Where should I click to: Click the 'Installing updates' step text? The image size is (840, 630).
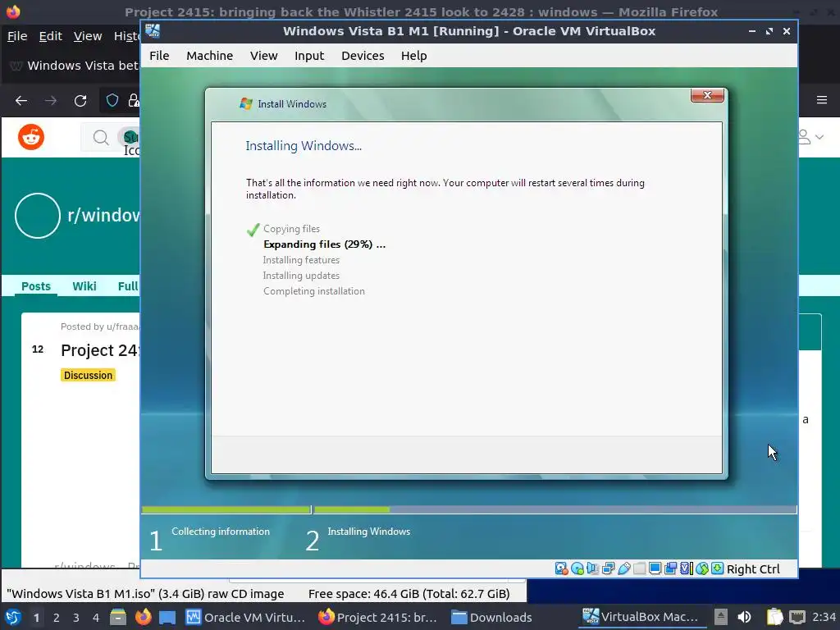click(x=301, y=276)
